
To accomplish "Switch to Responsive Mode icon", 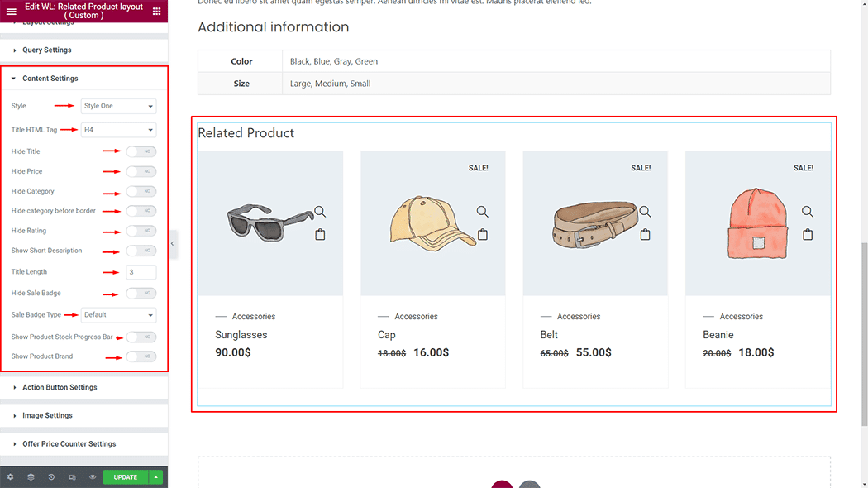I will pyautogui.click(x=72, y=477).
